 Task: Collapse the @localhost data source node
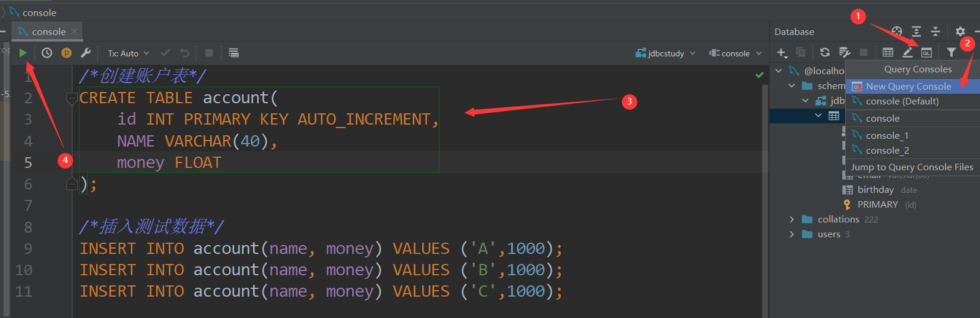(779, 71)
